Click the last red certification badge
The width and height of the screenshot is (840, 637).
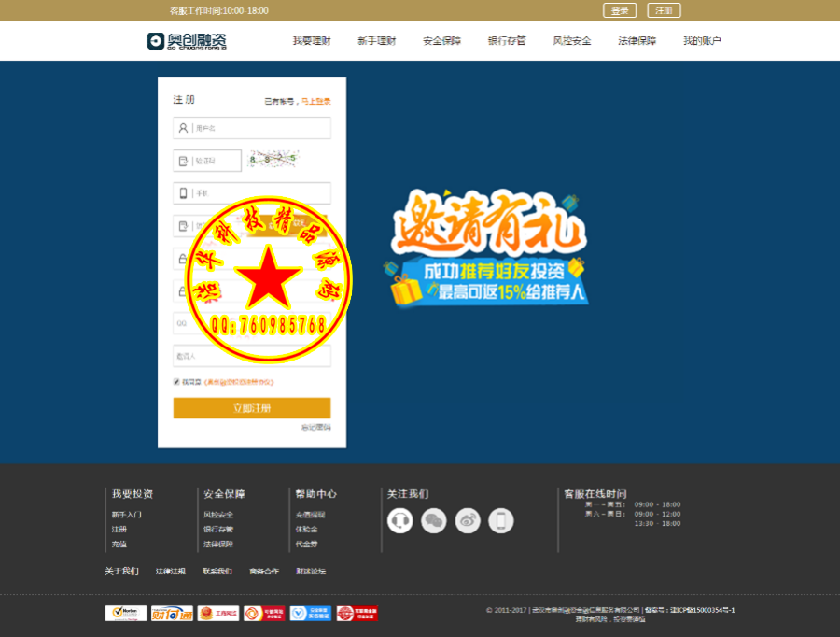[357, 613]
